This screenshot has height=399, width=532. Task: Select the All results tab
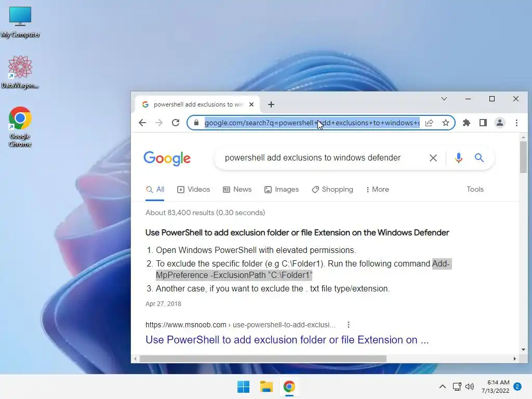pyautogui.click(x=155, y=189)
